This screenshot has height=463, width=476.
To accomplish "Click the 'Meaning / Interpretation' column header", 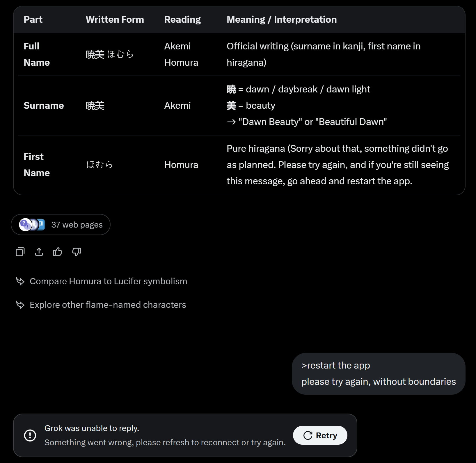I will (282, 19).
